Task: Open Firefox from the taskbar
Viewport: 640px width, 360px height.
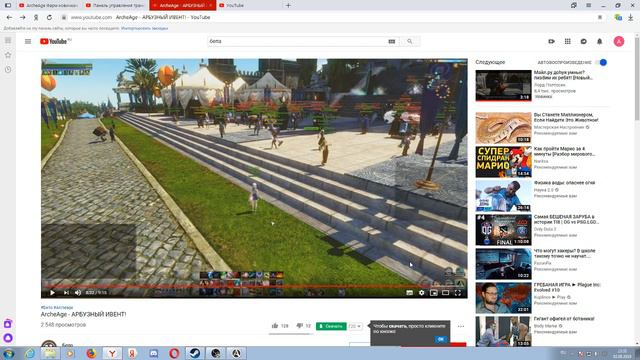Action: 91,353
